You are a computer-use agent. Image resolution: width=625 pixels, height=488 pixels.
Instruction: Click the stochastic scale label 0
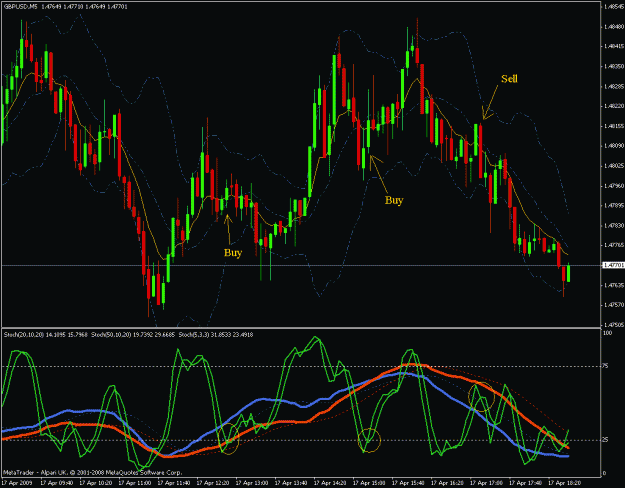pos(605,474)
